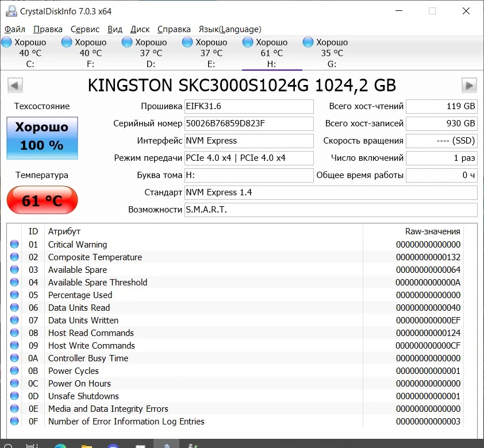Open the Диск menu
Viewport: 484px width, 448px height.
point(140,29)
